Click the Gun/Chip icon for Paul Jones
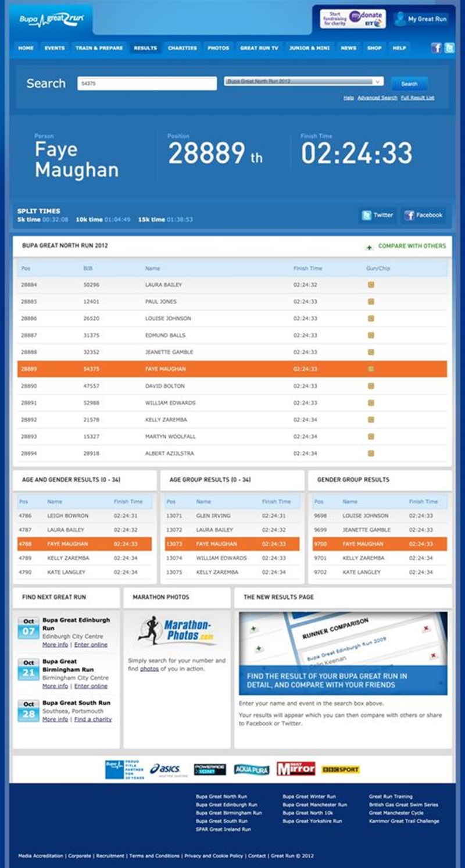 [x=371, y=302]
